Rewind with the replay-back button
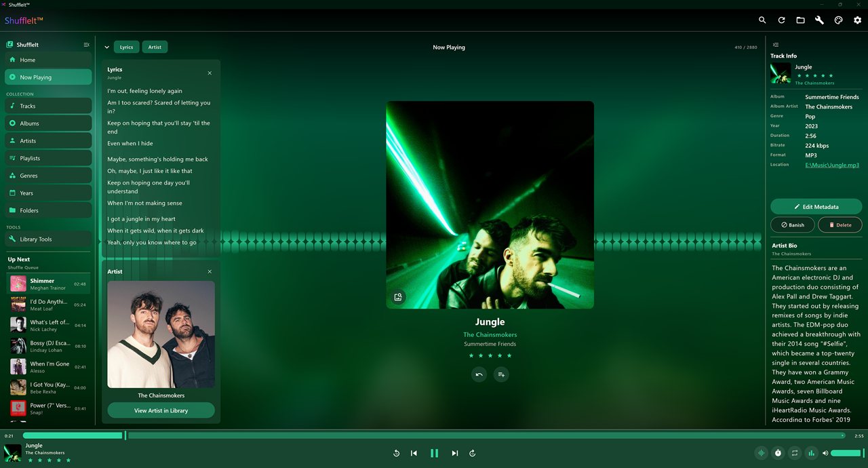 [396, 453]
